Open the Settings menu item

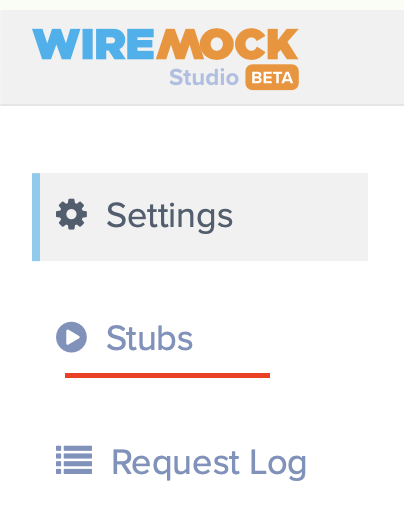point(200,217)
